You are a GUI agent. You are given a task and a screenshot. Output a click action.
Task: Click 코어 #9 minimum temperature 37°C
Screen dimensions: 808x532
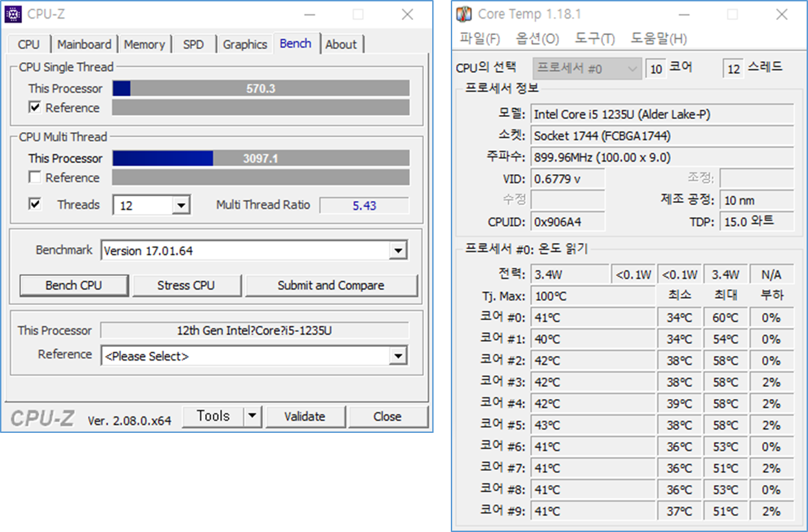[679, 511]
